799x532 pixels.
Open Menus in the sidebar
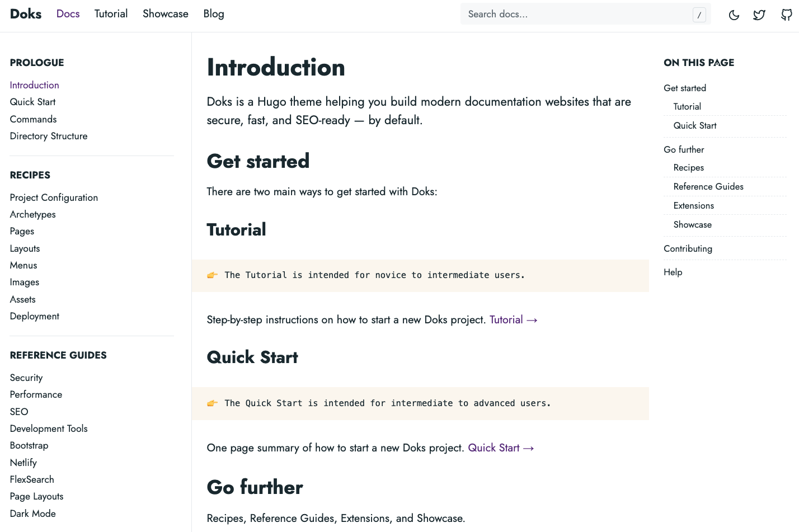tap(23, 265)
